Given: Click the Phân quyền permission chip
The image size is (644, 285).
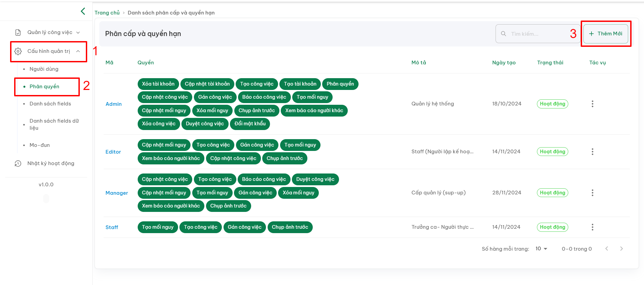Looking at the screenshot, I should 340,84.
